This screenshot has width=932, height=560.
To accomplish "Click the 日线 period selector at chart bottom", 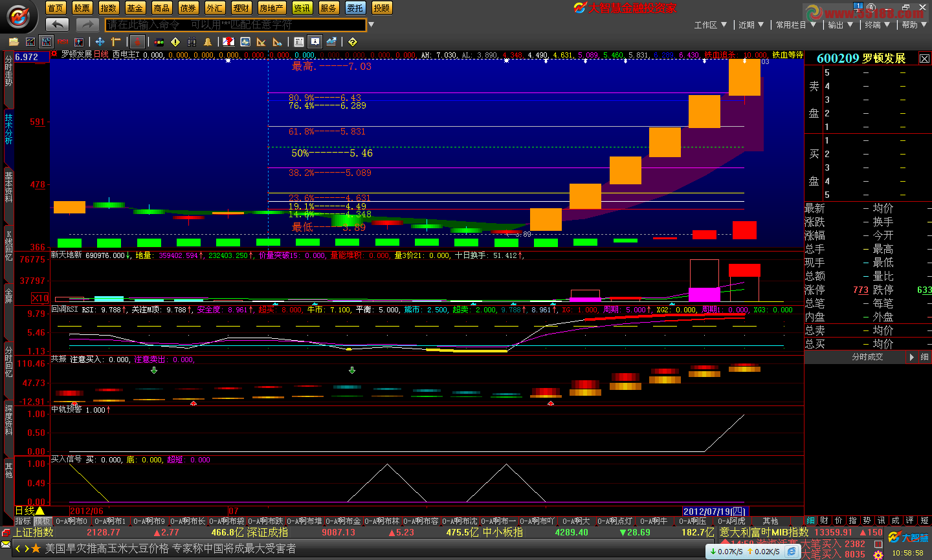I will (29, 511).
